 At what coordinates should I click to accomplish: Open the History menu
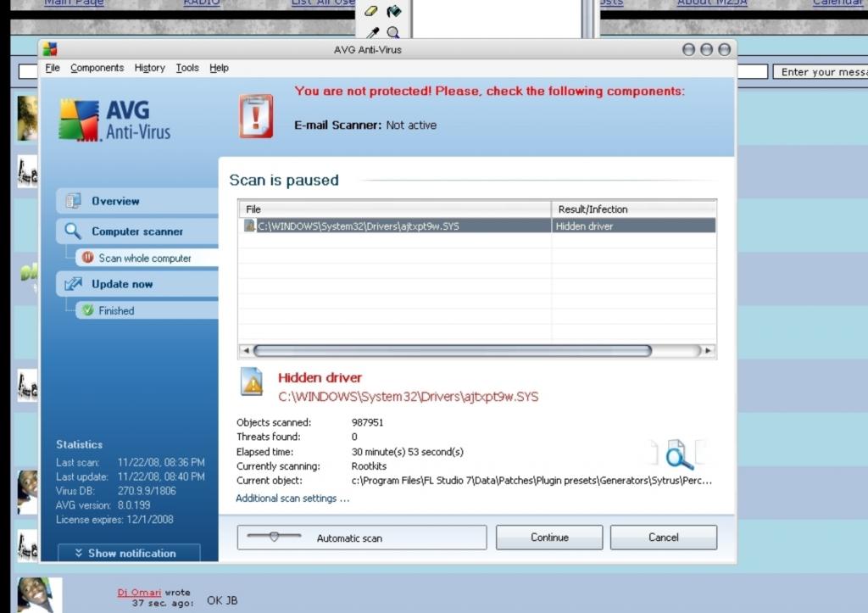coord(149,68)
